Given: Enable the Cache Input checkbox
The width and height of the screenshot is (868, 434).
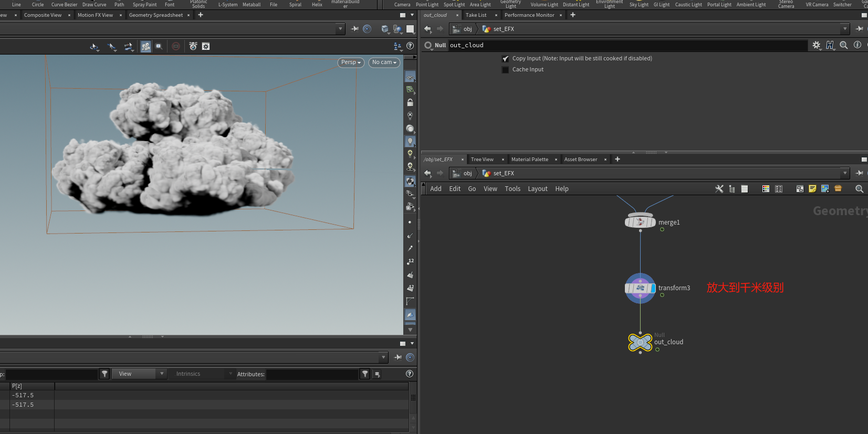Looking at the screenshot, I should [505, 70].
